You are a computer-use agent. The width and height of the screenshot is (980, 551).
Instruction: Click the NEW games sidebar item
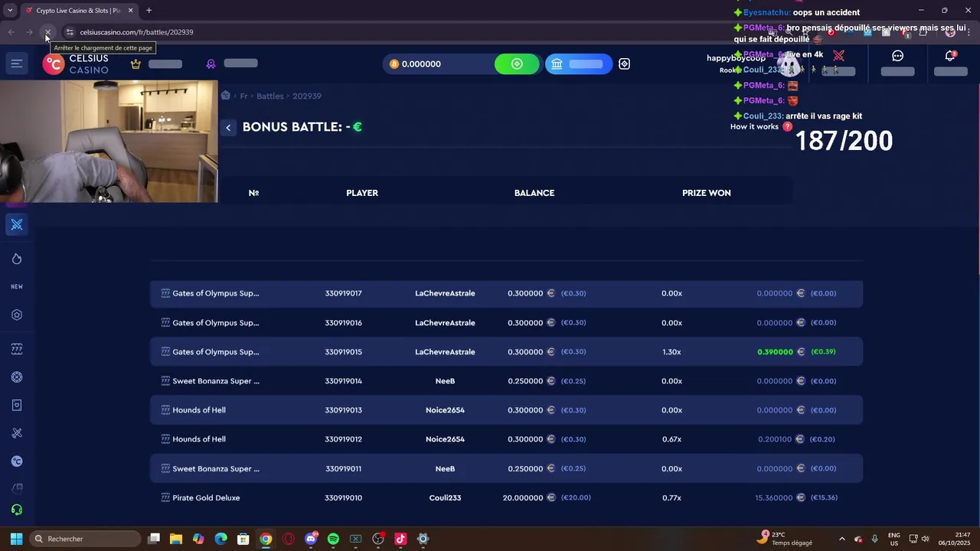pyautogui.click(x=17, y=287)
